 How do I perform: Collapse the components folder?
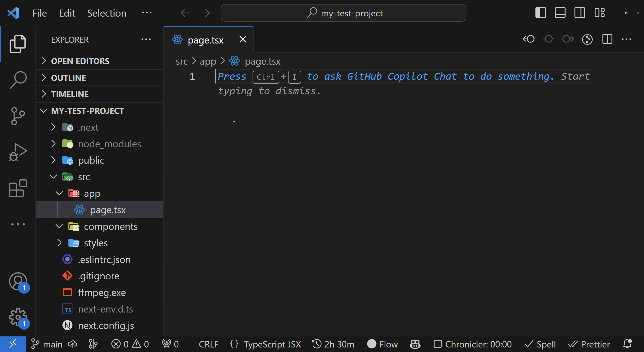pyautogui.click(x=111, y=227)
